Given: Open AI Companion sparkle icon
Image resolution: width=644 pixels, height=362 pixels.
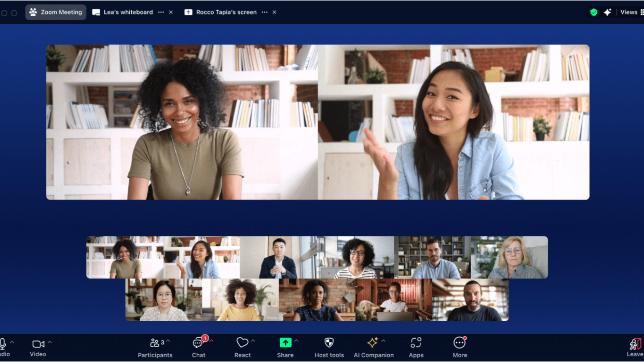Looking at the screenshot, I should (373, 343).
